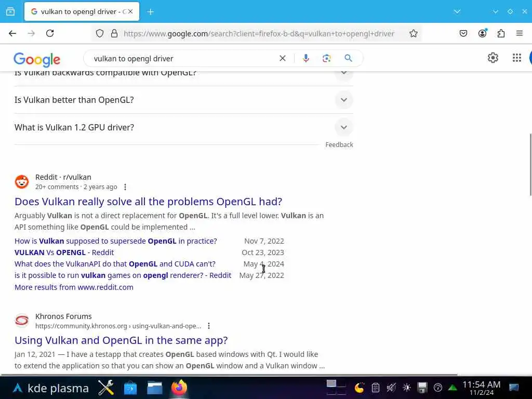Open the extensions puzzle icon

tap(501, 33)
